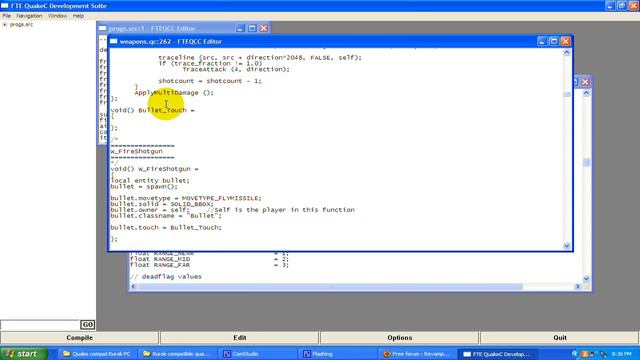The width and height of the screenshot is (640, 360).
Task: Click the horizontal scrollbar thumb of back window
Action: (x=330, y=287)
